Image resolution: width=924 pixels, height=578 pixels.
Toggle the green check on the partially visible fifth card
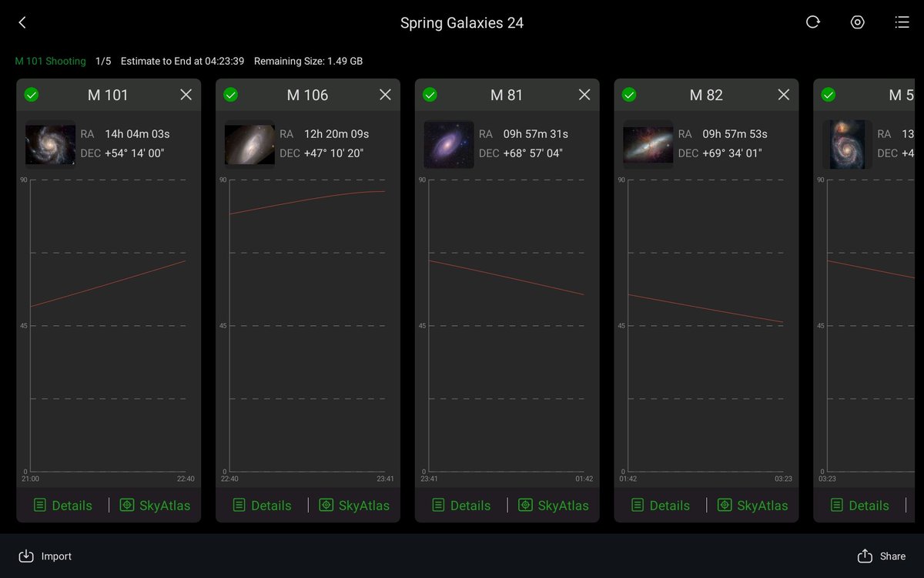pos(829,95)
